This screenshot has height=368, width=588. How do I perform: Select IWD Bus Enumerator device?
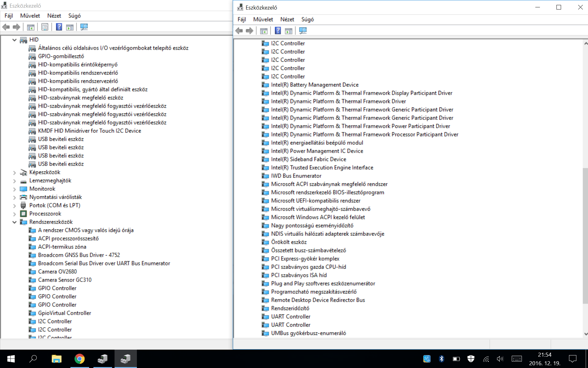[x=296, y=176]
